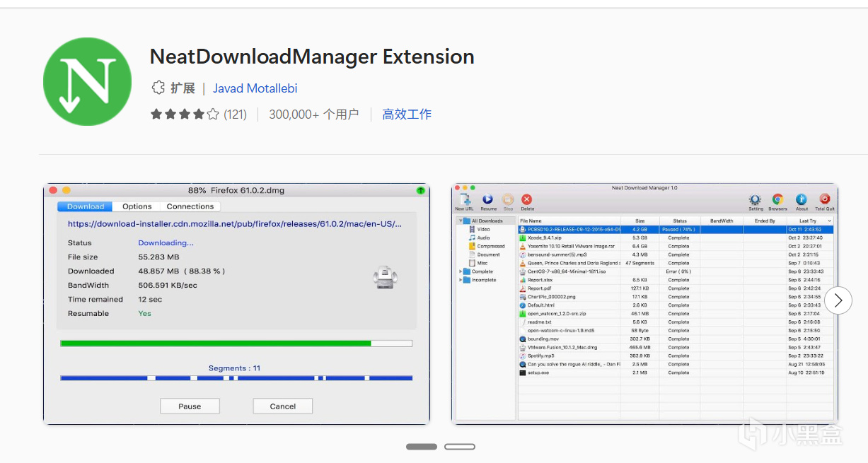Click the star rating row

pos(185,114)
